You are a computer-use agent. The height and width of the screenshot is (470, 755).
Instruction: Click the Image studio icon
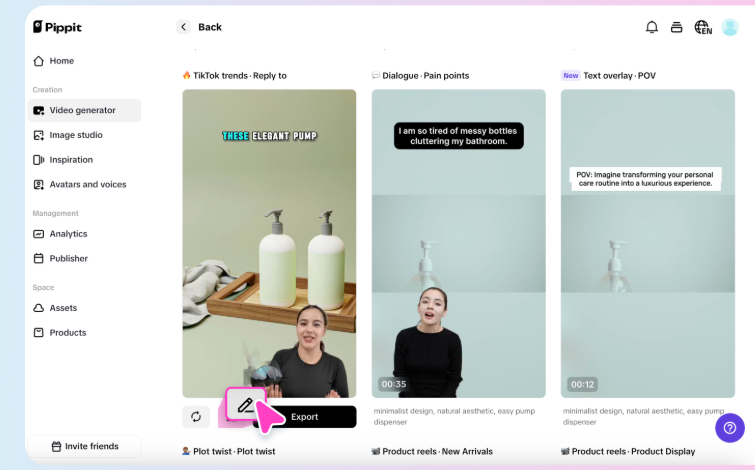[x=39, y=135]
